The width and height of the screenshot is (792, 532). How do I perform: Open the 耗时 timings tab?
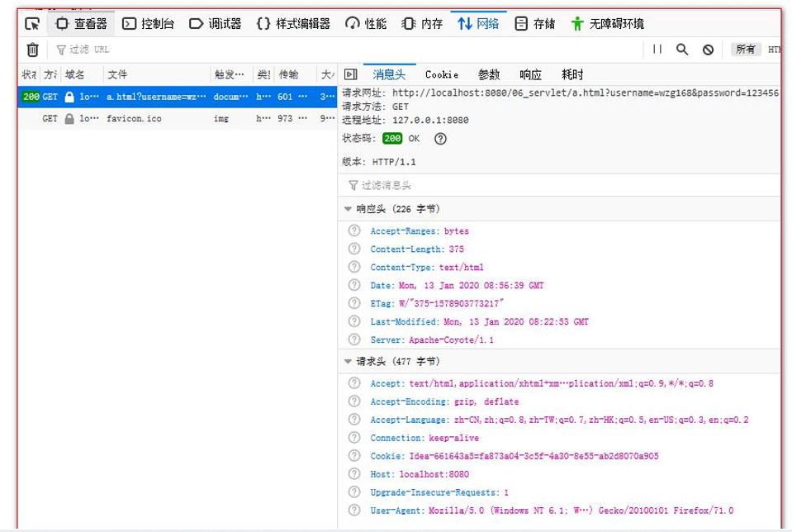(572, 75)
